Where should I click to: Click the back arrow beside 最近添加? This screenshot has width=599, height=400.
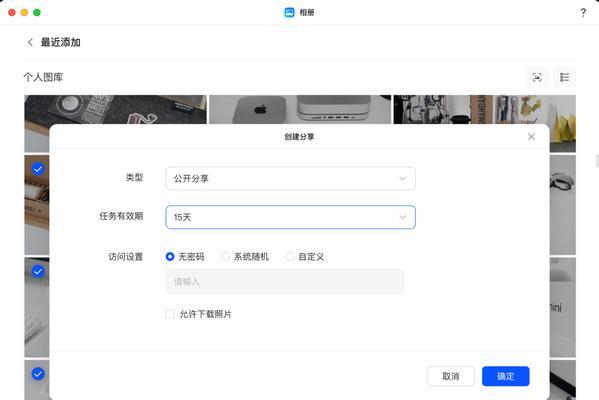click(x=30, y=42)
